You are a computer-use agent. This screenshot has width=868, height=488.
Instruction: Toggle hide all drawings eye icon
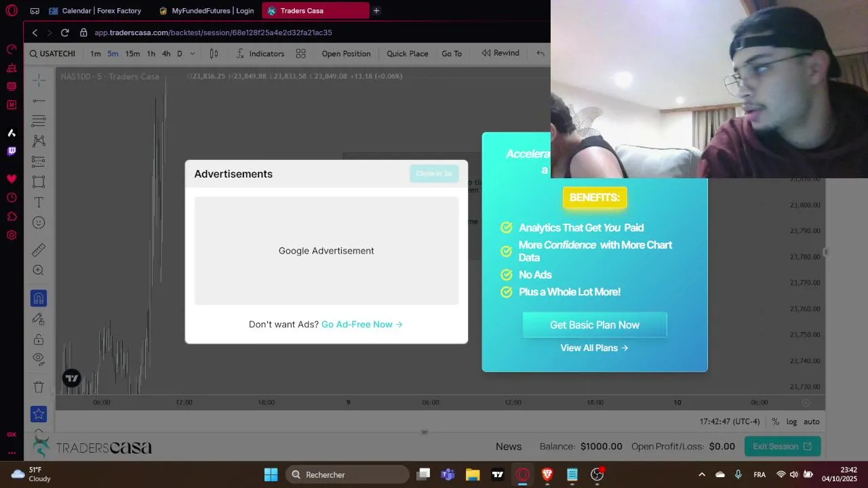[39, 359]
